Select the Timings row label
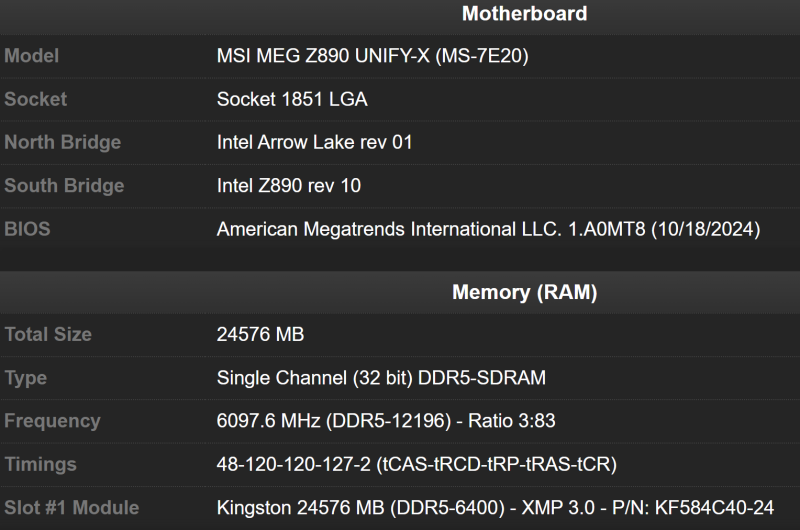The height and width of the screenshot is (530, 800). (39, 464)
